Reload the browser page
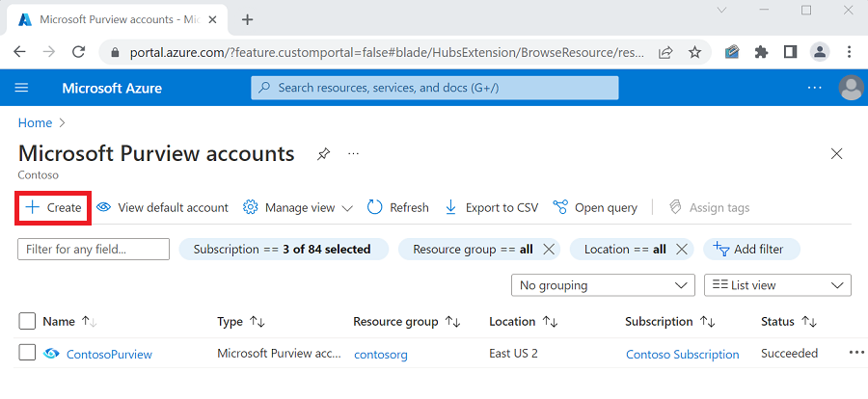868x399 pixels. coord(79,52)
